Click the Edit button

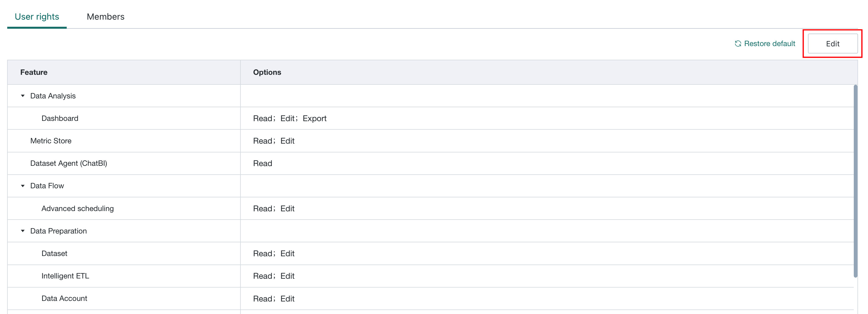[x=833, y=44]
